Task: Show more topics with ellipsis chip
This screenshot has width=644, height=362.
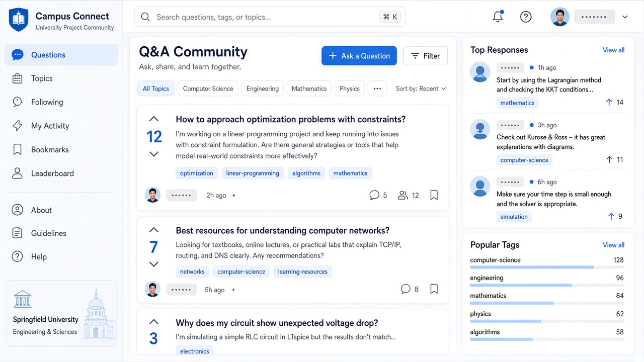Action: 377,88
